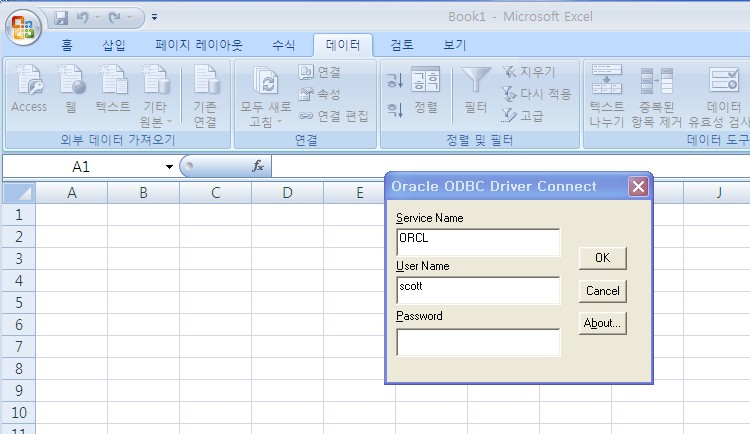Open the 보기 ribbon tab
Viewport: 750px width, 434px height.
(x=454, y=45)
